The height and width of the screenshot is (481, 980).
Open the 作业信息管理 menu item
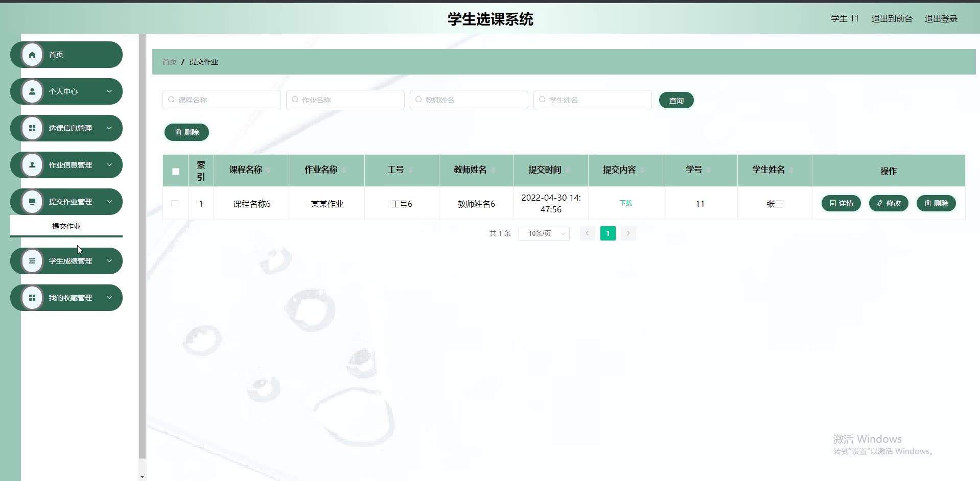(66, 165)
